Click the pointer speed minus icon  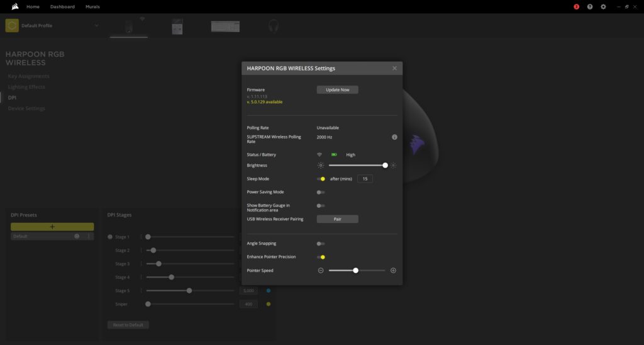click(x=321, y=270)
